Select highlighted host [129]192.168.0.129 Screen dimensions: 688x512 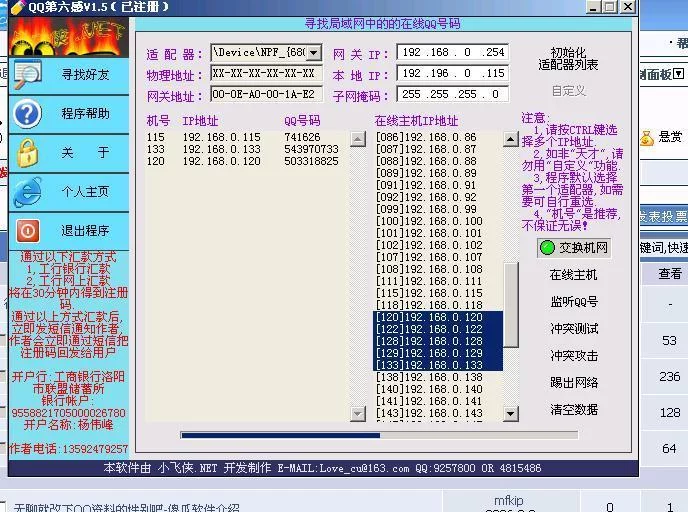(438, 353)
